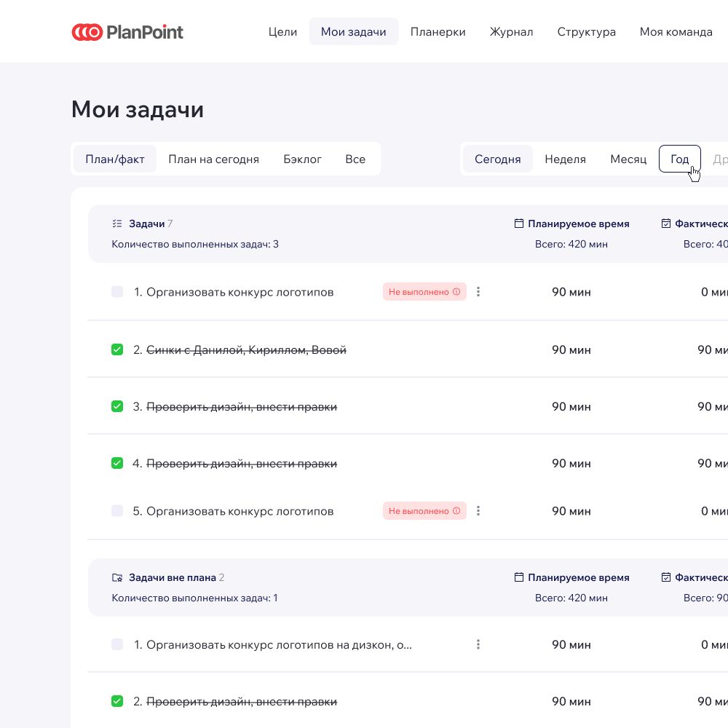The width and height of the screenshot is (728, 728).
Task: Click checklist icon beside Задачи header
Action: click(117, 223)
